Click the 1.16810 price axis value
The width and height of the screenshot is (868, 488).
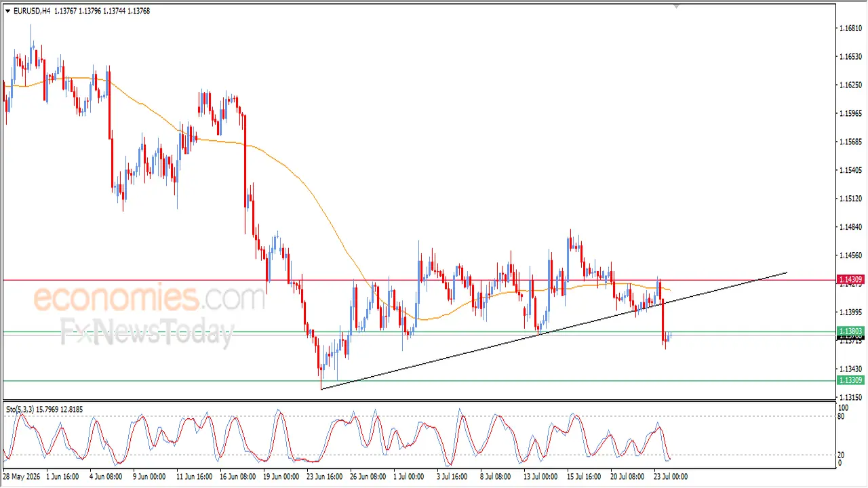850,28
